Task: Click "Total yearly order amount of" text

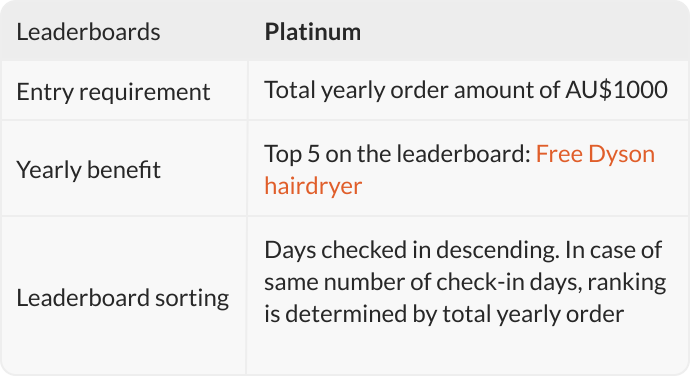Action: tap(413, 90)
